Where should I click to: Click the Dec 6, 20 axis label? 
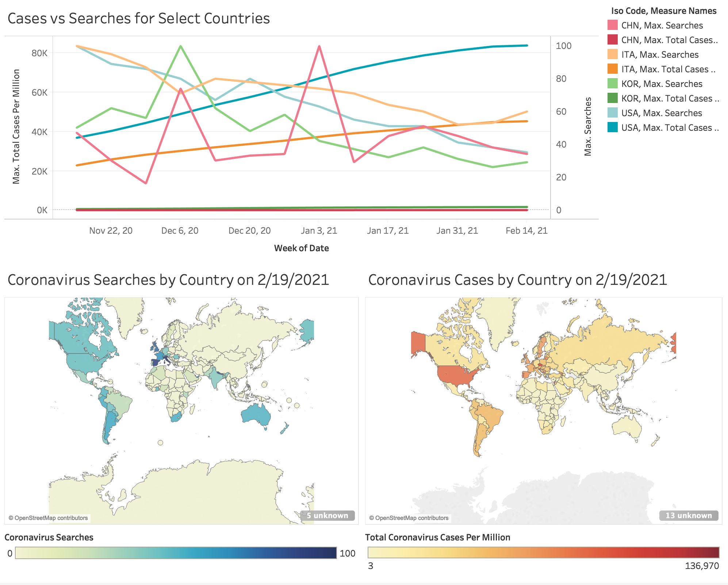point(180,230)
